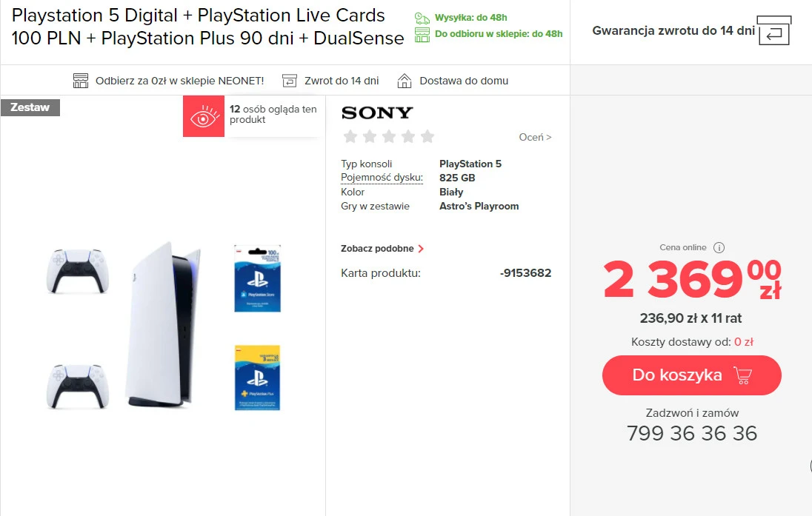Viewport: 812px width, 516px height.
Task: Open the Cena online info icon
Action: pos(719,248)
